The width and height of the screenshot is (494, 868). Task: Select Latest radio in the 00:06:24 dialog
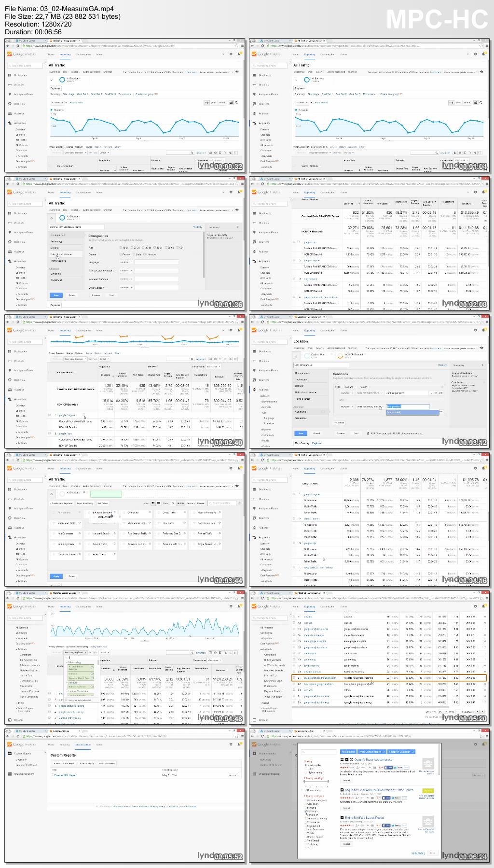point(305,769)
